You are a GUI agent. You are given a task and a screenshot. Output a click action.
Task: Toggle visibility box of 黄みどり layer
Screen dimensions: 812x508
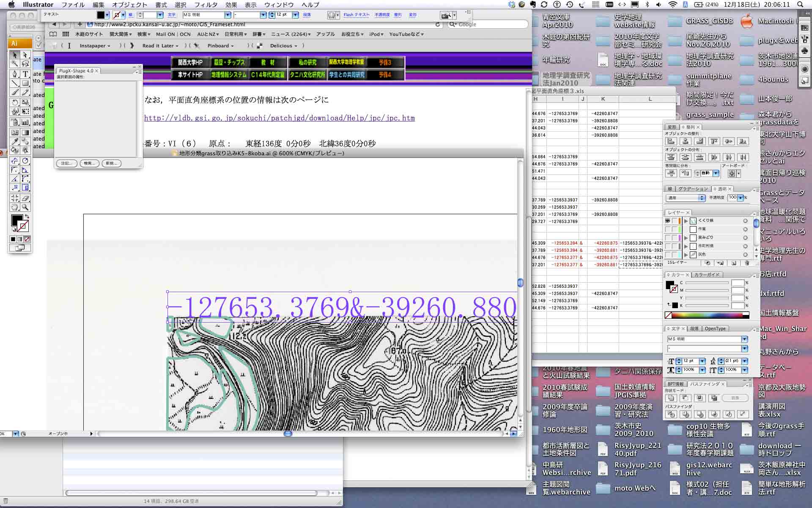[667, 237]
